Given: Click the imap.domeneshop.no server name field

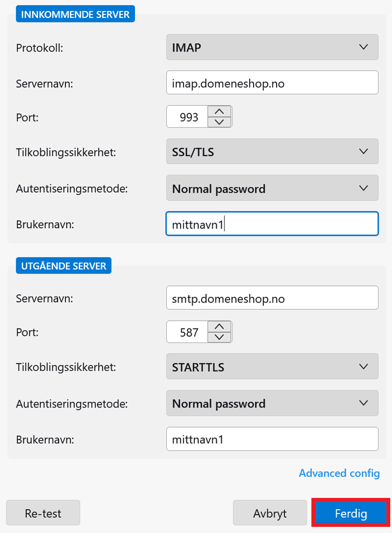Looking at the screenshot, I should pos(272,83).
